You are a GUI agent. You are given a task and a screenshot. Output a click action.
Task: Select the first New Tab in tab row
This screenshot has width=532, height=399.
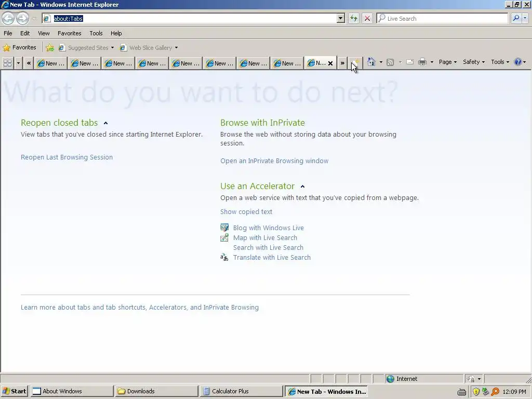tap(51, 63)
